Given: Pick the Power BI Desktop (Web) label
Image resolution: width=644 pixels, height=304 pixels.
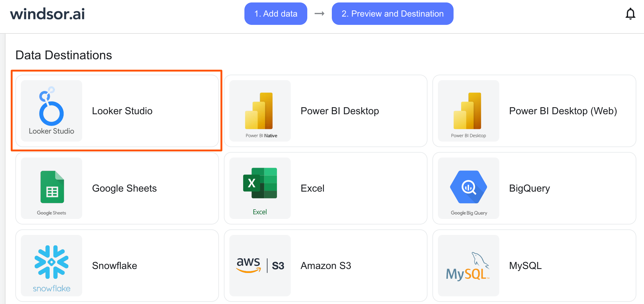Looking at the screenshot, I should click(x=563, y=111).
